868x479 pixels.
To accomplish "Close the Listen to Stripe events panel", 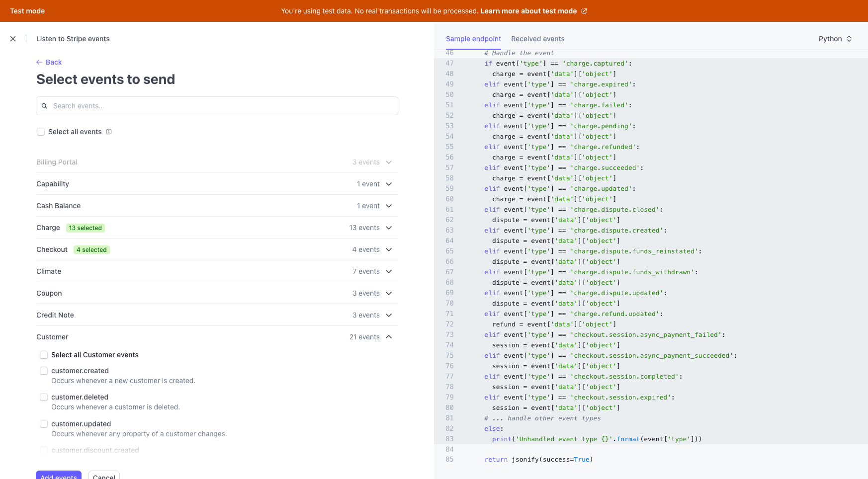I will (x=13, y=39).
